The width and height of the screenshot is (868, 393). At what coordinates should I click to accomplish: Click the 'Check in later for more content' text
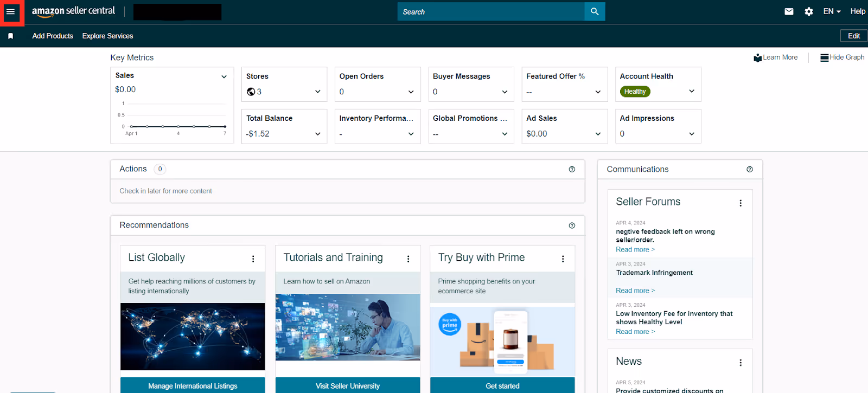click(165, 191)
